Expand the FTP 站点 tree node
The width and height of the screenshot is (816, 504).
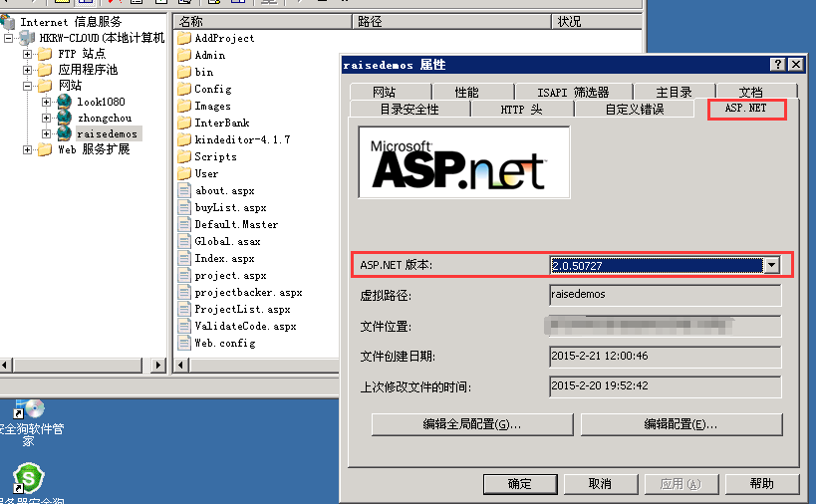(x=28, y=54)
